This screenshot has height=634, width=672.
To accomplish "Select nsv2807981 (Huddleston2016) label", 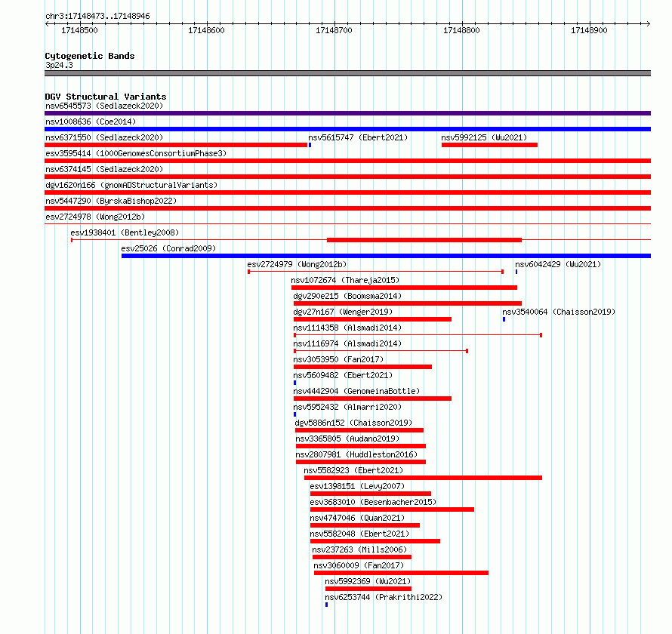I will [356, 454].
